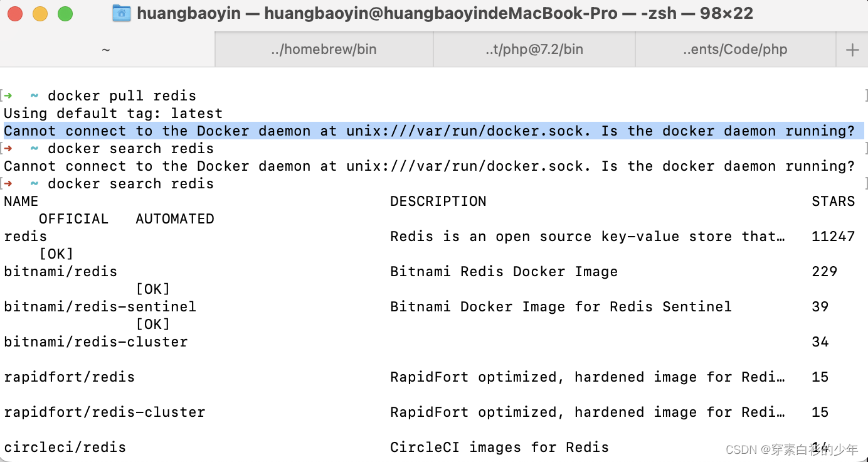Click the STARS column header
868x462 pixels.
834,201
